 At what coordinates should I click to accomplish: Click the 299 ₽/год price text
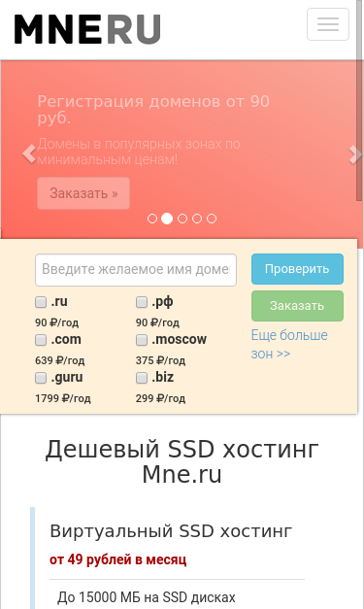(x=161, y=398)
